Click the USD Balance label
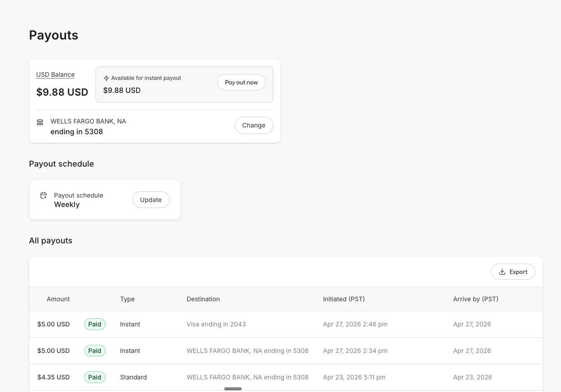This screenshot has height=392, width=561. (55, 75)
